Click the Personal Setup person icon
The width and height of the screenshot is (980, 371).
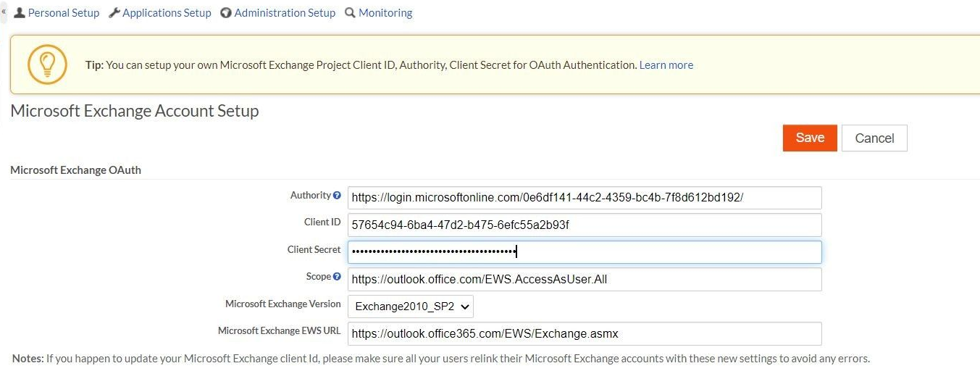pyautogui.click(x=20, y=13)
